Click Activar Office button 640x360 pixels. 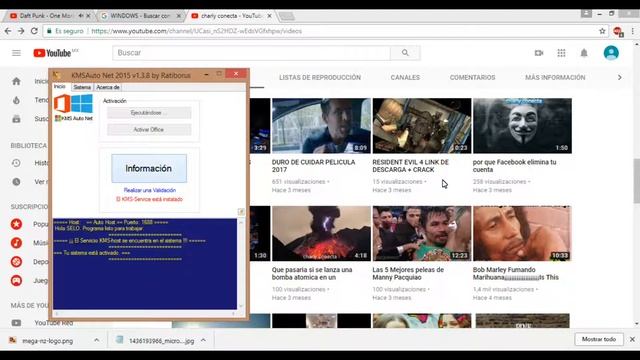(x=149, y=129)
